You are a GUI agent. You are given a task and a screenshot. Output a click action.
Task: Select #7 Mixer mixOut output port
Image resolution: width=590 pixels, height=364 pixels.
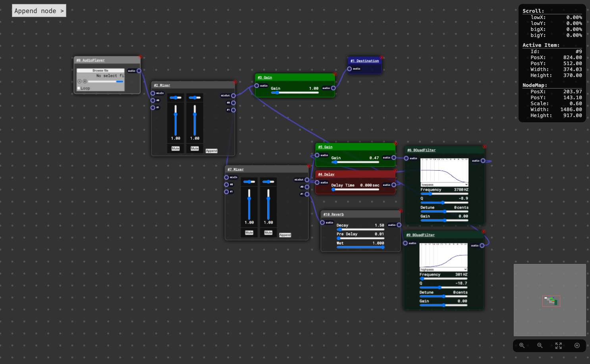click(x=307, y=180)
